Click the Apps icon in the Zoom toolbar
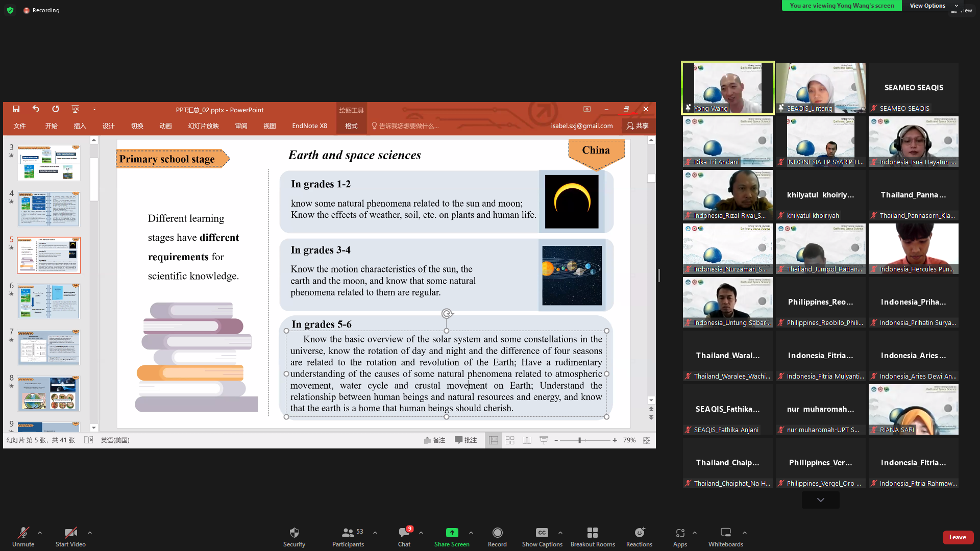 [x=679, y=536]
